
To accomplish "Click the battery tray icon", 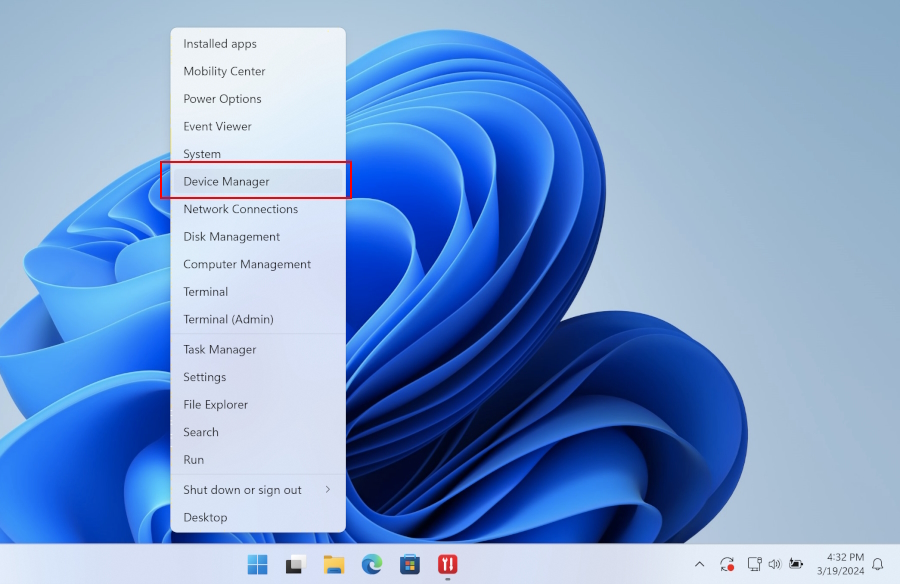I will coord(796,564).
